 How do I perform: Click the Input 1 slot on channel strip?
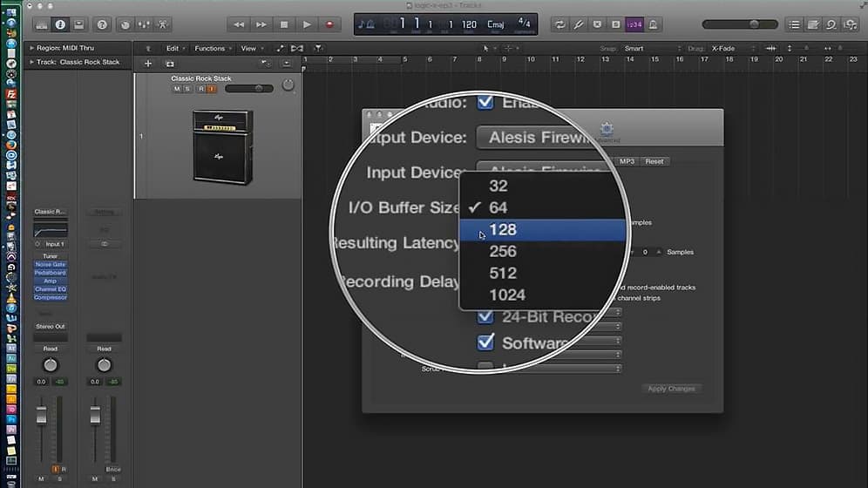[x=54, y=244]
